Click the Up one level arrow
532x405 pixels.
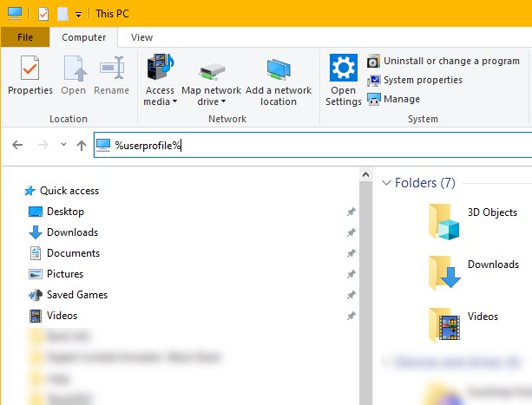(82, 145)
